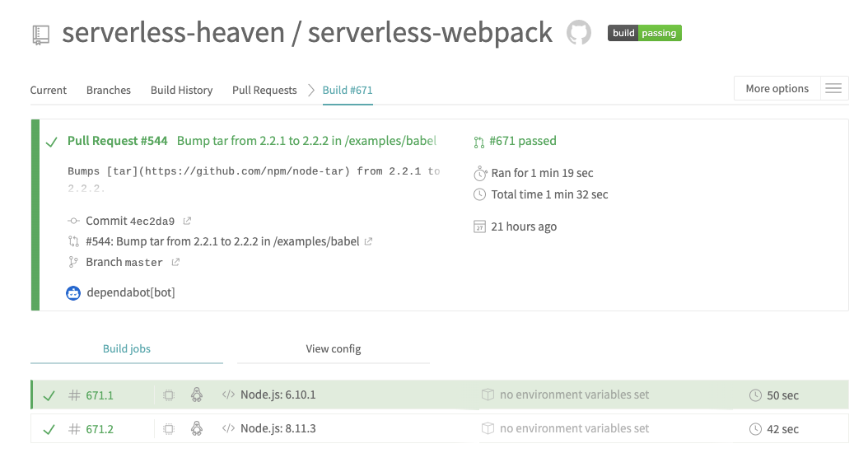Click the serverless-heaven owner name in header
Image resolution: width=868 pixels, height=467 pixels.
point(173,32)
